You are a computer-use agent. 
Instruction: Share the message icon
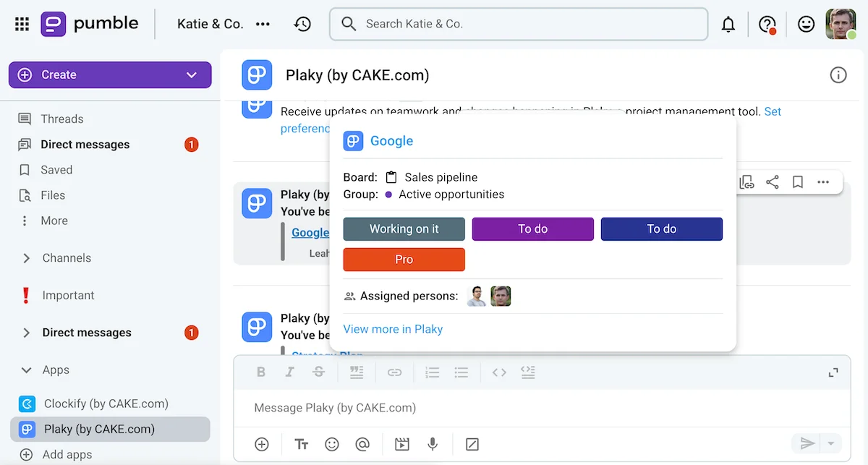click(773, 182)
